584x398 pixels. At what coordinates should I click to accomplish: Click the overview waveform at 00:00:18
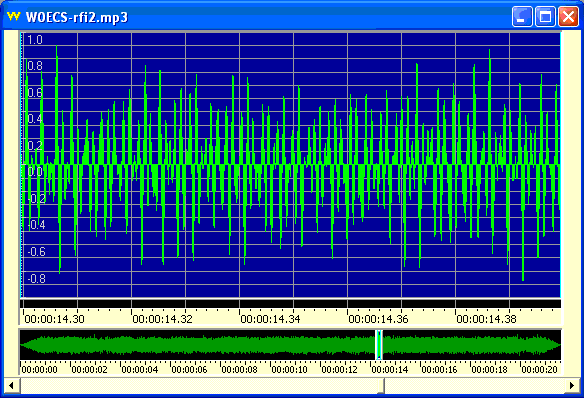pyautogui.click(x=470, y=345)
